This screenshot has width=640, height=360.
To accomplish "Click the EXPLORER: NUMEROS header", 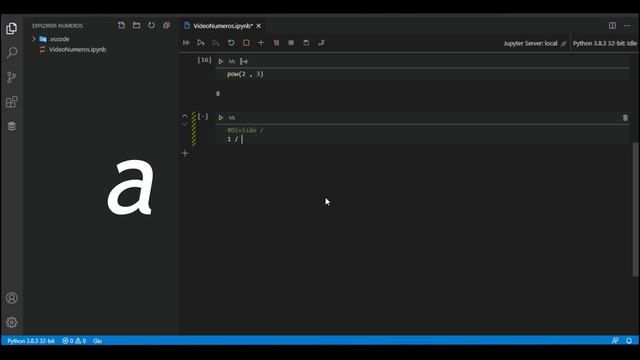I will [x=58, y=26].
